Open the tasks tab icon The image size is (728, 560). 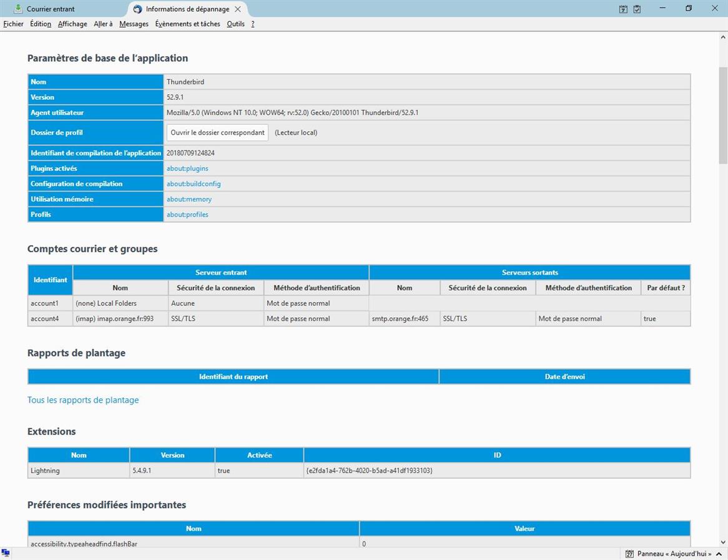[637, 9]
